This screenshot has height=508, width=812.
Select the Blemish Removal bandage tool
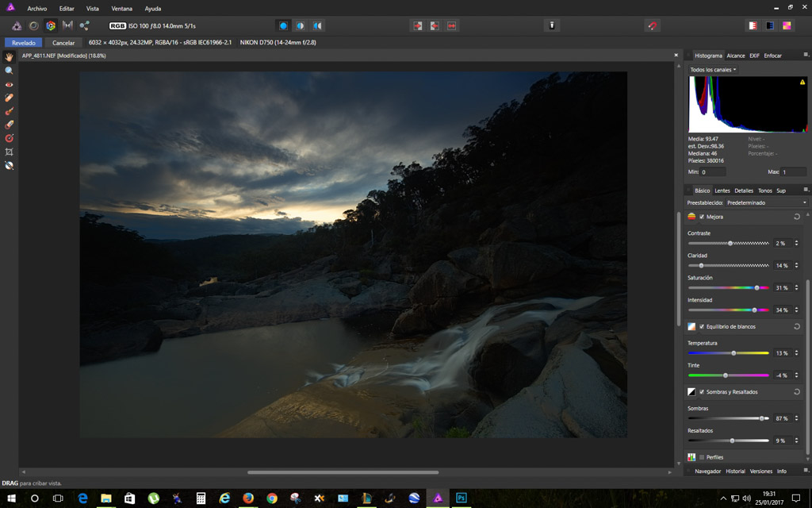tap(10, 98)
